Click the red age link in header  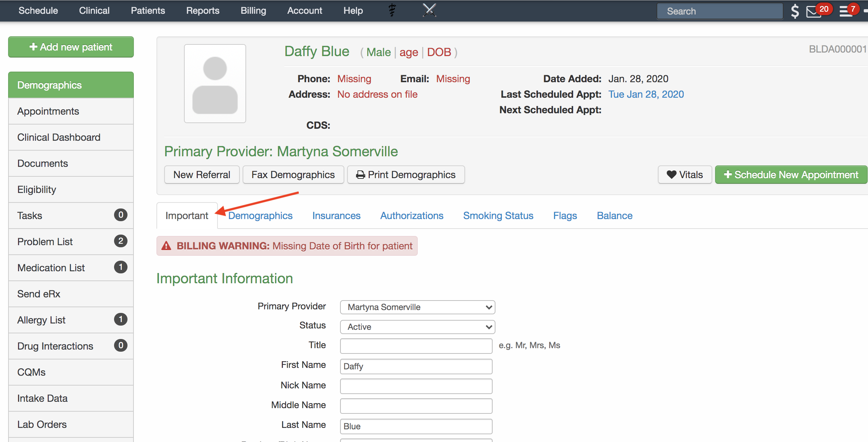[409, 52]
